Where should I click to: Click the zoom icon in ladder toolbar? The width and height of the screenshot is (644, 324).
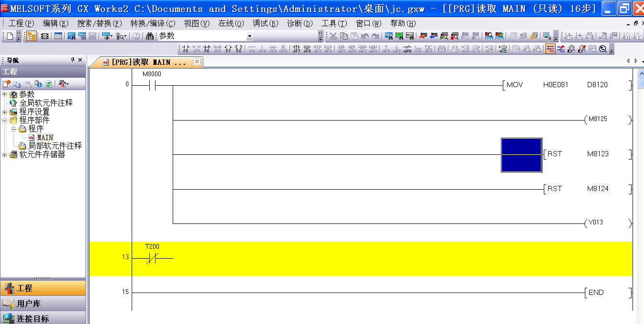pos(603,49)
